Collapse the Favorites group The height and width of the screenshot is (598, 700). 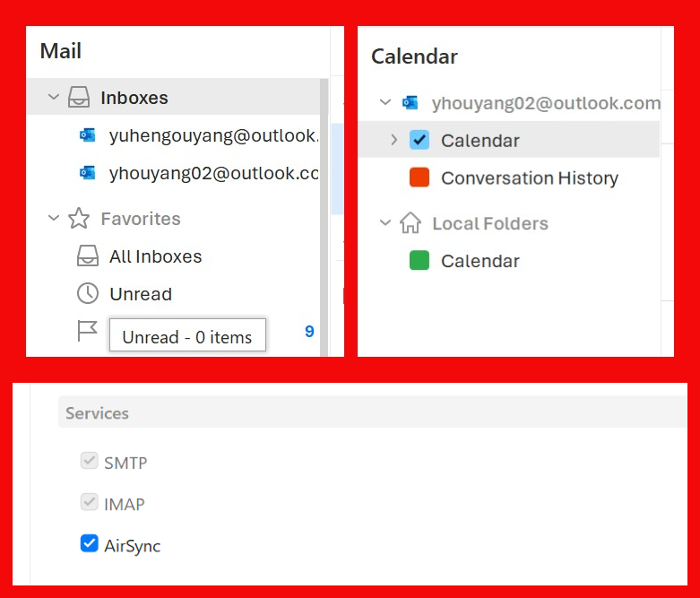click(x=53, y=219)
